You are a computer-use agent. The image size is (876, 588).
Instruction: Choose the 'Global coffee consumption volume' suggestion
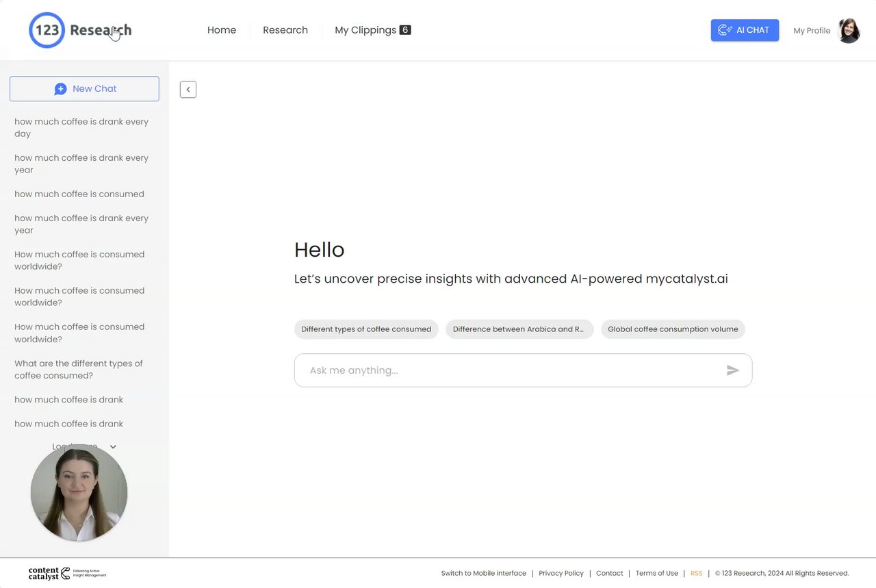coord(673,329)
